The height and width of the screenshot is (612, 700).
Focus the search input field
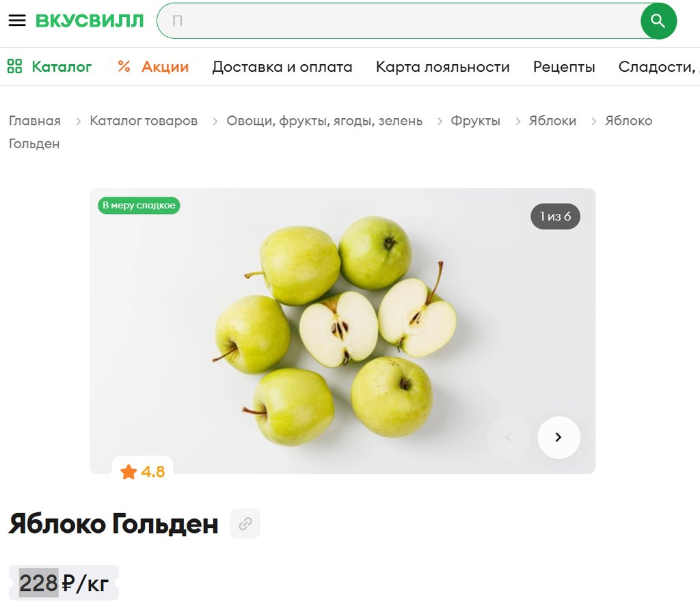(399, 21)
